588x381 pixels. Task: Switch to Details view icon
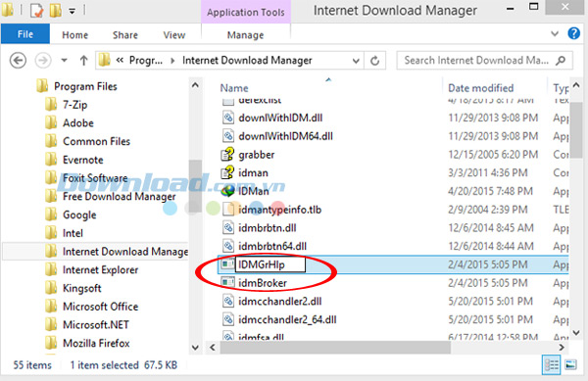click(551, 364)
